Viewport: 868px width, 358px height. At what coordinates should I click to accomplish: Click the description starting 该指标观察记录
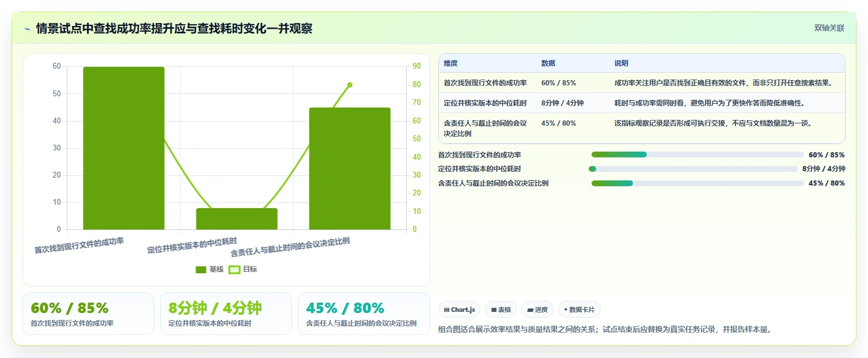pyautogui.click(x=713, y=123)
